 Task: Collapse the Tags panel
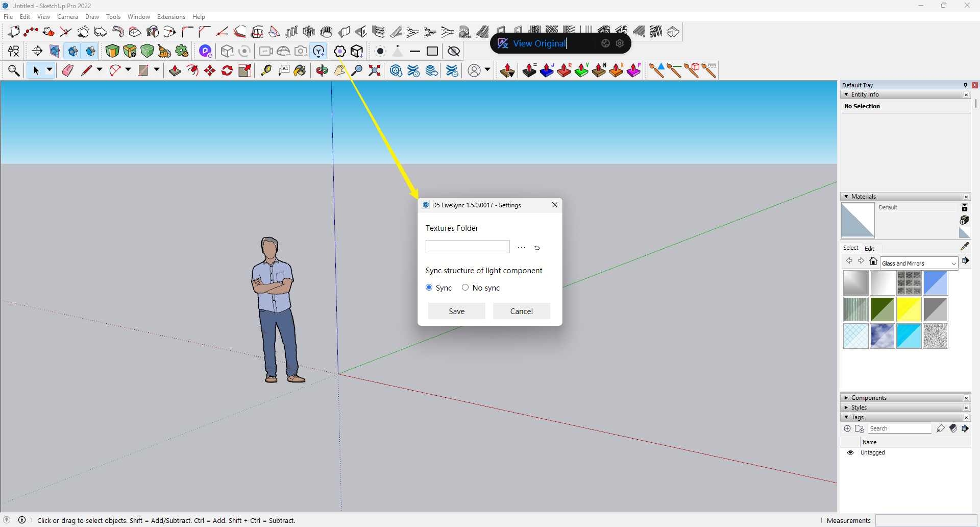point(846,417)
